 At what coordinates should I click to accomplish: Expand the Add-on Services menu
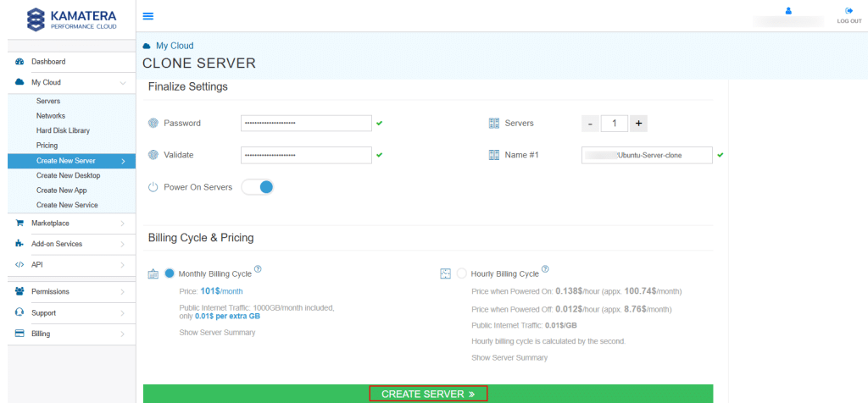pyautogui.click(x=123, y=244)
